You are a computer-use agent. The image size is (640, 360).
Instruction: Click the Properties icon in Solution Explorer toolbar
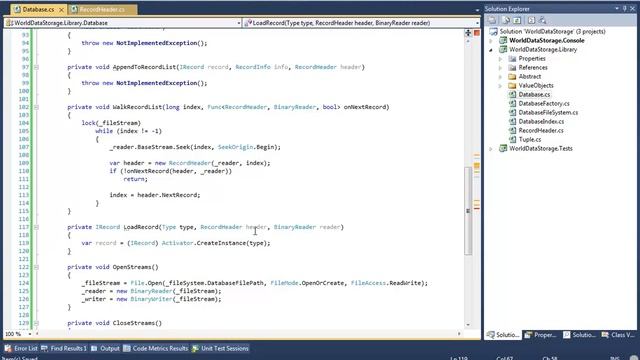coord(492,20)
